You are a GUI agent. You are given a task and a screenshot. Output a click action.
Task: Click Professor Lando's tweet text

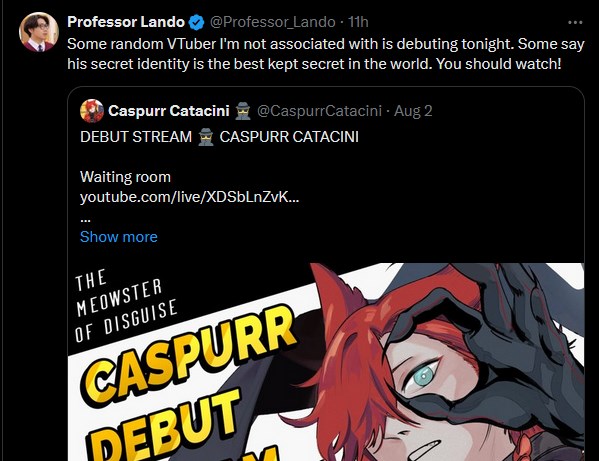point(326,54)
